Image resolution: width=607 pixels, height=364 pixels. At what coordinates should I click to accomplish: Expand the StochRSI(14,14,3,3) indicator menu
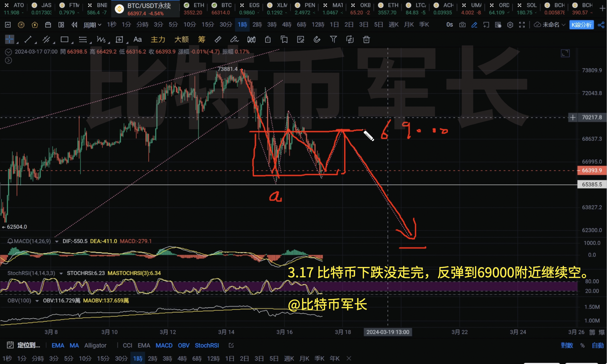[61, 273]
